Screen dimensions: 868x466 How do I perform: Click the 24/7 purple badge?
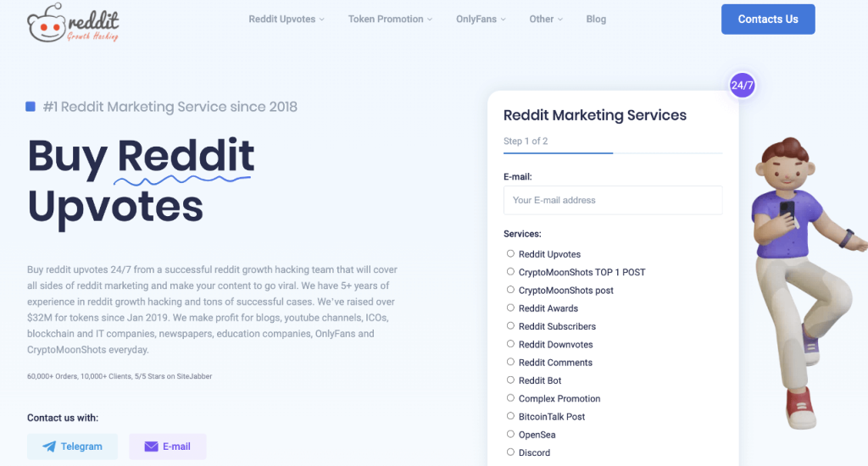(x=742, y=86)
